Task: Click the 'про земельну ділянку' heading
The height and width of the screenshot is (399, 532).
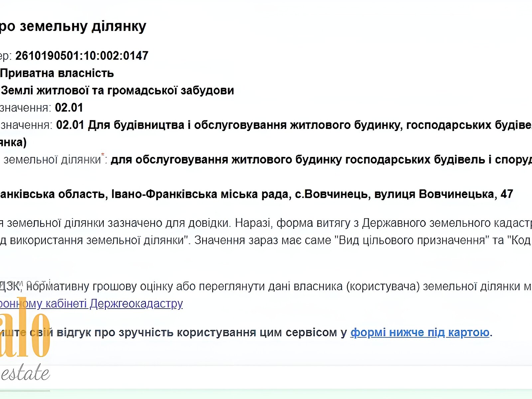Action: (x=73, y=26)
